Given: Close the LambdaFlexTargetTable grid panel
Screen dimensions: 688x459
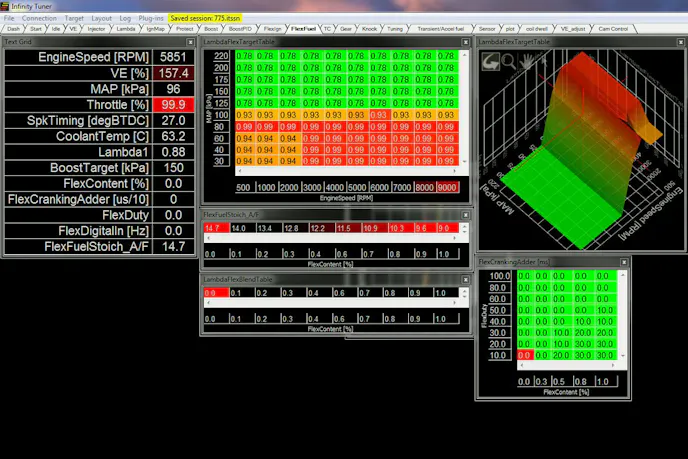Looking at the screenshot, I should tap(466, 42).
